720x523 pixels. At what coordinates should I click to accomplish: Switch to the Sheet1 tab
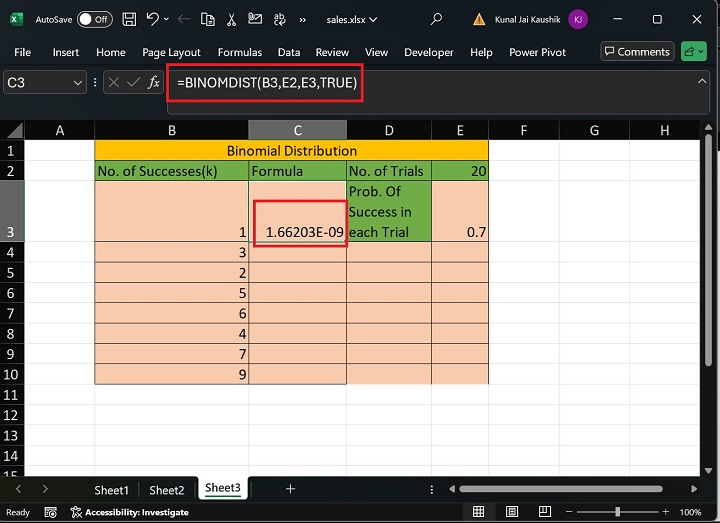(x=112, y=490)
